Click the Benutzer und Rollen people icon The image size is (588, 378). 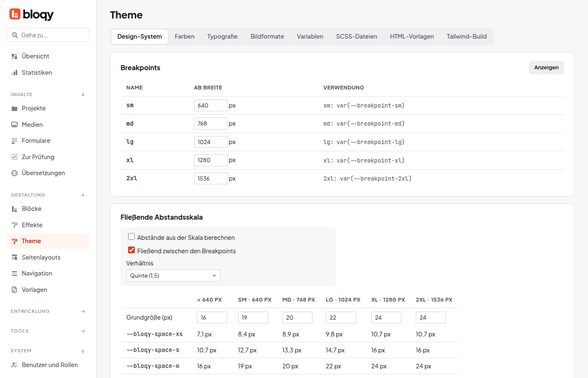pos(14,365)
